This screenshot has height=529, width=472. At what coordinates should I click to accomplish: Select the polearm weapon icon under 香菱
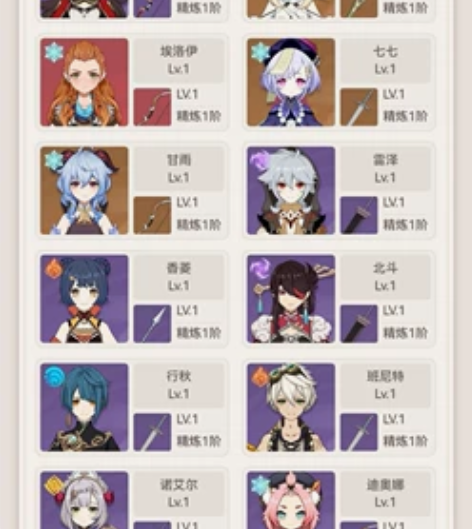pyautogui.click(x=152, y=324)
